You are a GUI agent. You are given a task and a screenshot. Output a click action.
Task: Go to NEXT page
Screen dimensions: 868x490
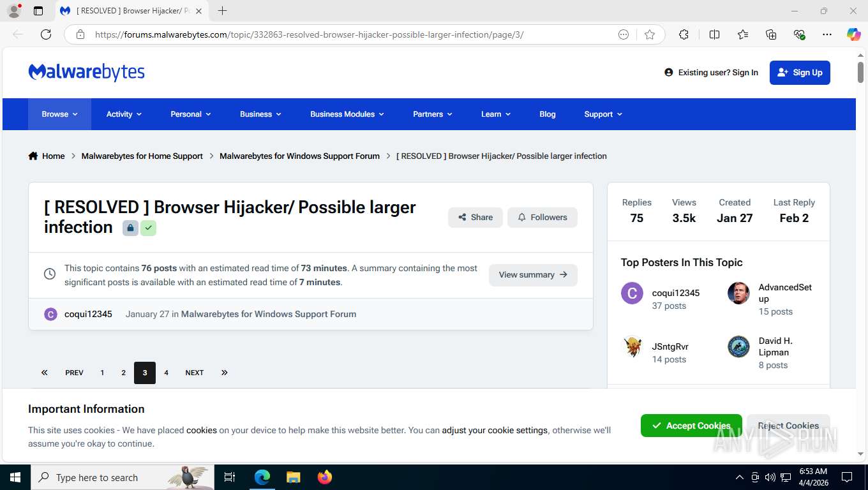tap(195, 373)
